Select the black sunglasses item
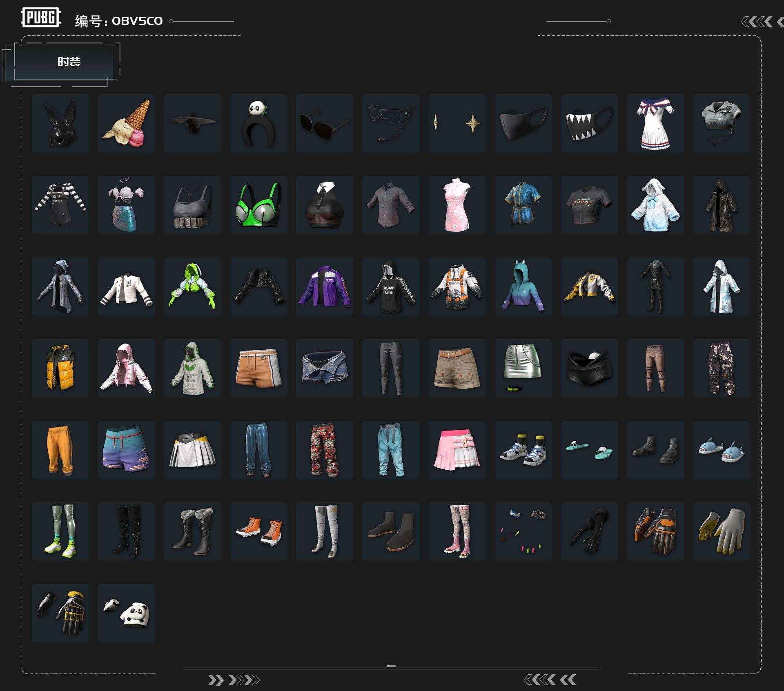The height and width of the screenshot is (691, 784). (x=325, y=123)
